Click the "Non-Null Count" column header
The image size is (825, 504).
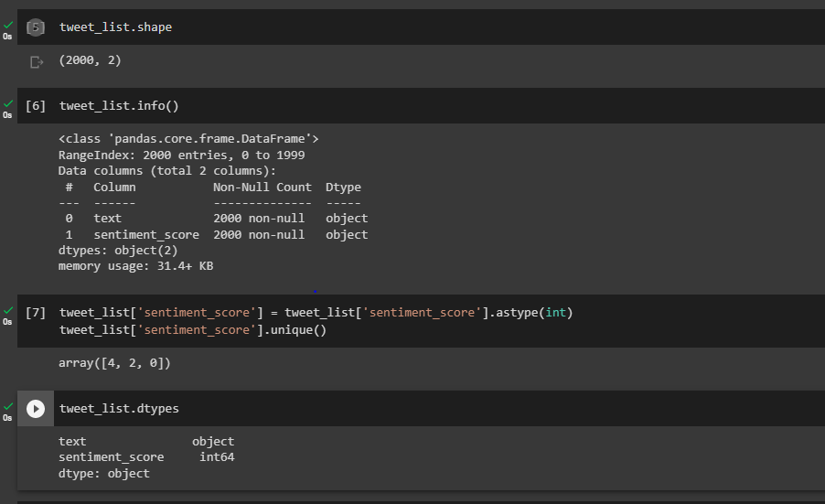coord(262,188)
